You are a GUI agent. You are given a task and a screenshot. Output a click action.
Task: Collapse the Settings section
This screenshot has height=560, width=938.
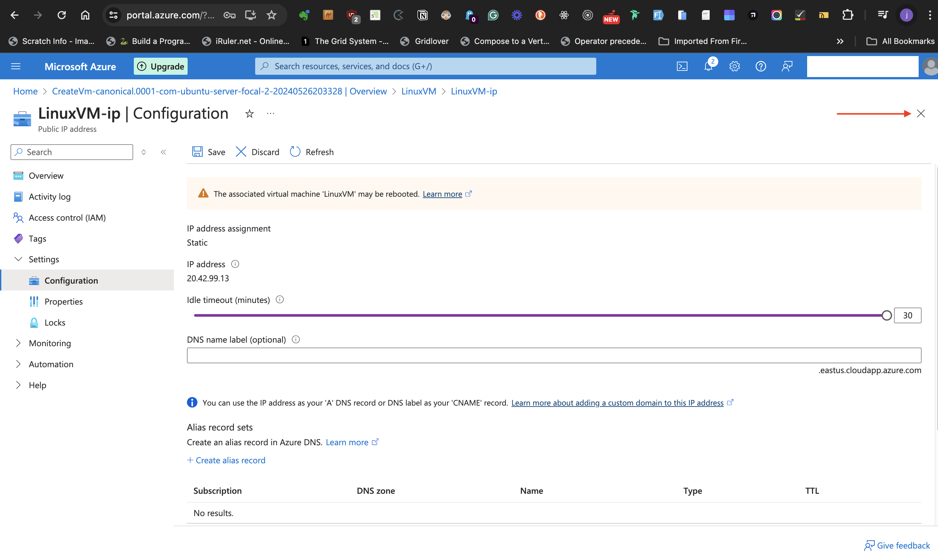pos(18,259)
